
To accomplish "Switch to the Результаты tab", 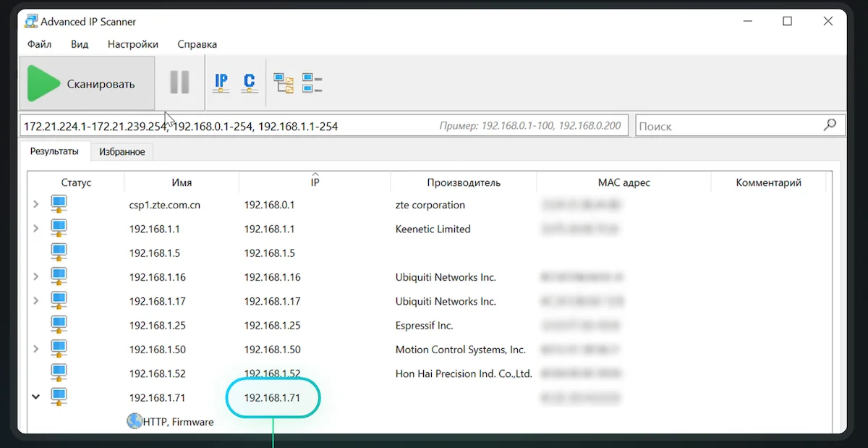I will click(54, 151).
